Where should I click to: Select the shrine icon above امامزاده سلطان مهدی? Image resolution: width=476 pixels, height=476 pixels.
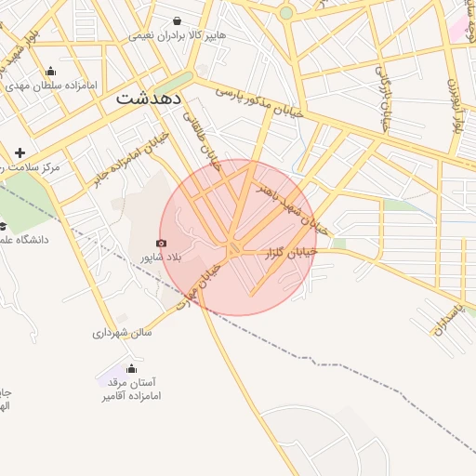[x=50, y=72]
